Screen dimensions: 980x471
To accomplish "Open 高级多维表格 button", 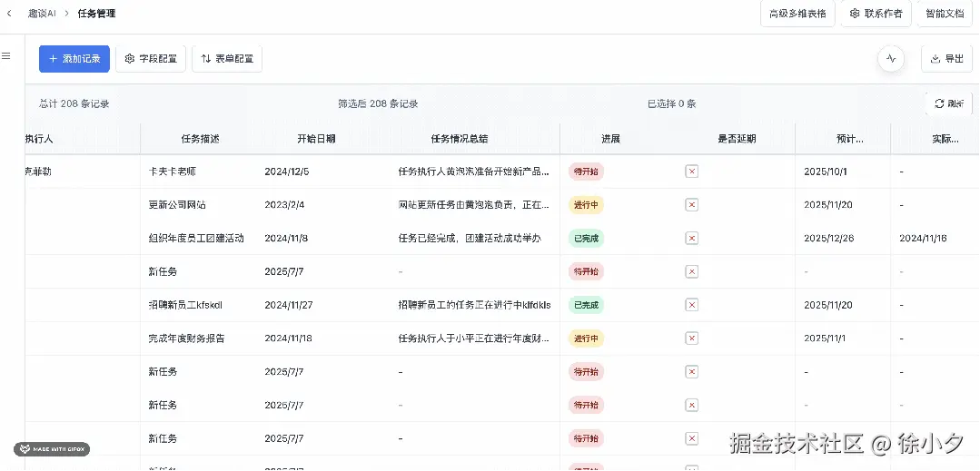I will pos(797,14).
